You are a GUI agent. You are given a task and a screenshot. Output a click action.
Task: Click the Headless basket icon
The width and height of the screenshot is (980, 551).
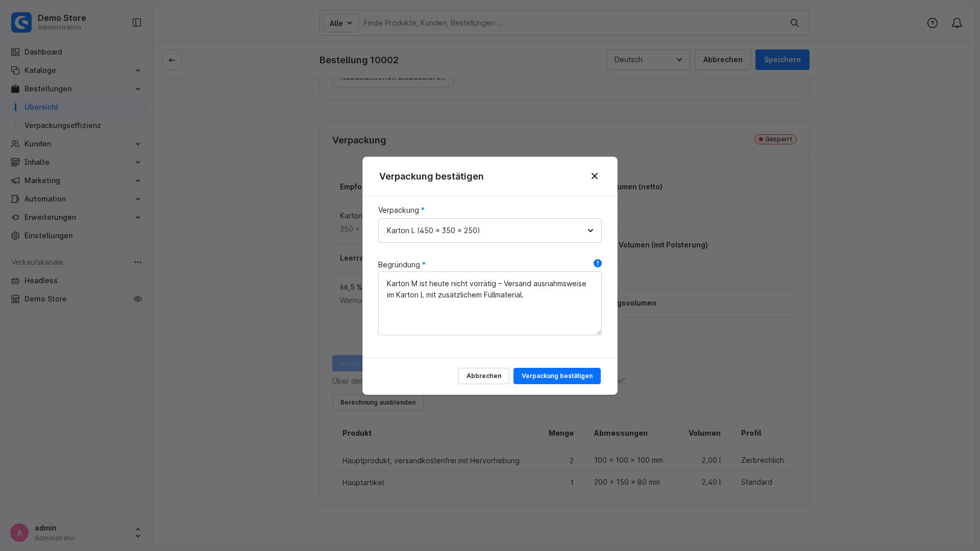15,281
